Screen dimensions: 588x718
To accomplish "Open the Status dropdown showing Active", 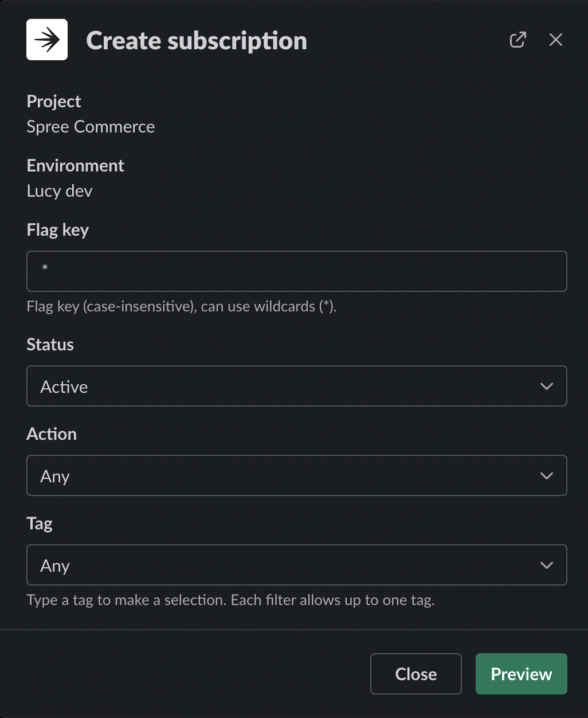I will pos(297,386).
